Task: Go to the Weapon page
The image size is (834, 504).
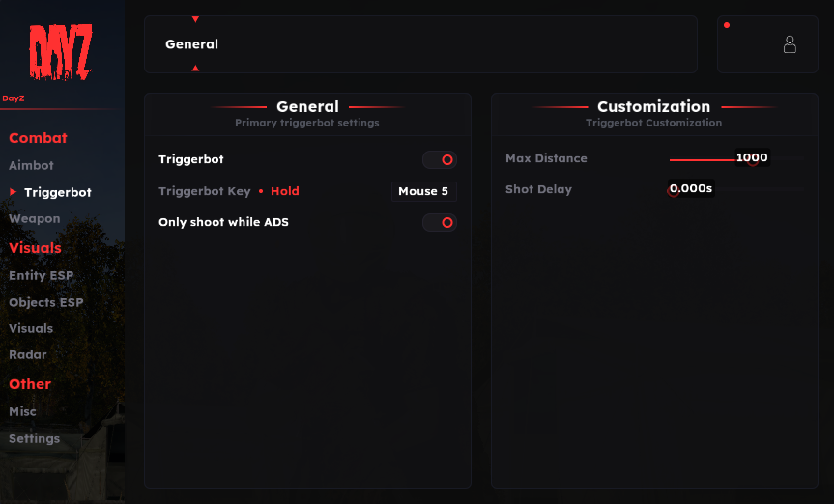Action: click(34, 218)
